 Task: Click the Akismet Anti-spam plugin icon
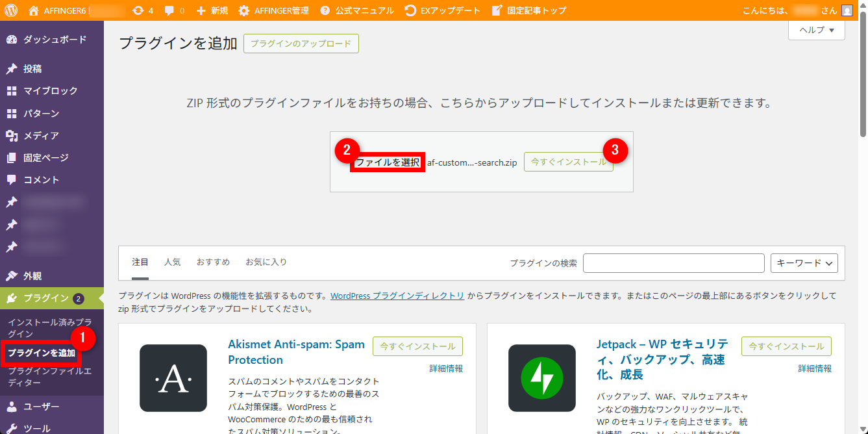click(173, 378)
